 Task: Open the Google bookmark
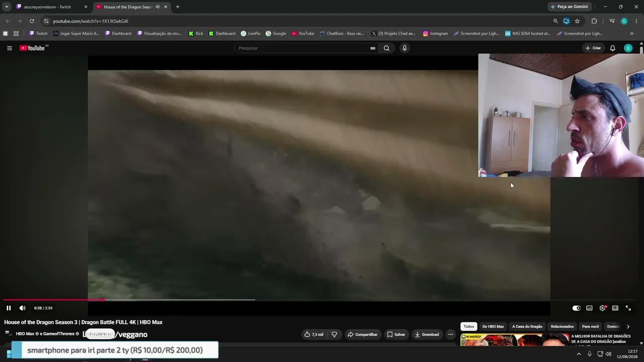(x=276, y=34)
